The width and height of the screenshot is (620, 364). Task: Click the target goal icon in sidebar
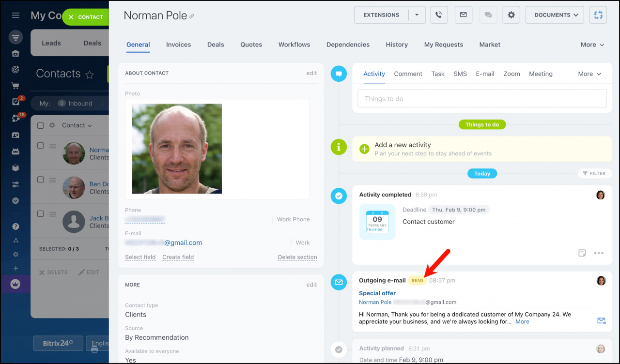(x=15, y=70)
